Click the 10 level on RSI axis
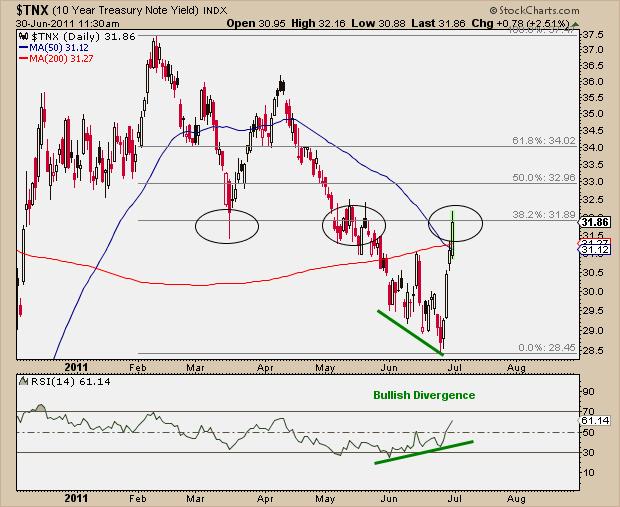The height and width of the screenshot is (507, 620). click(x=589, y=473)
